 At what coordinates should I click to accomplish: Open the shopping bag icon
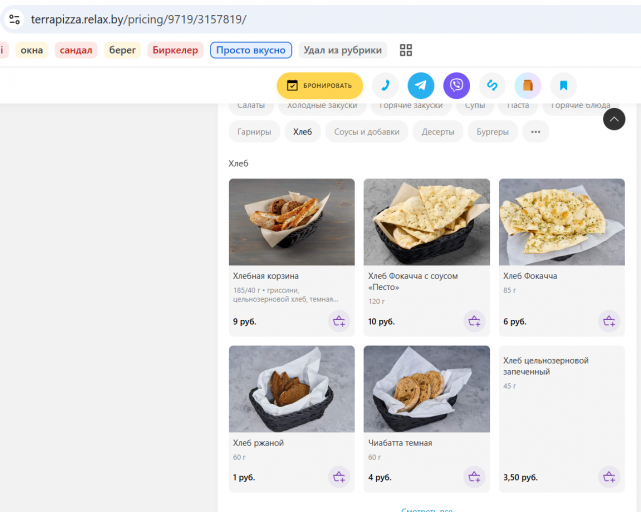point(528,85)
